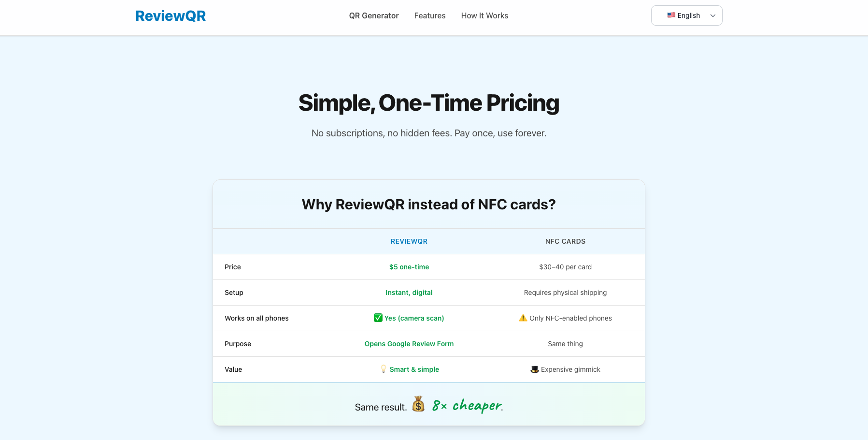Click the money bag icon in the banner
868x440 pixels.
[x=418, y=404]
